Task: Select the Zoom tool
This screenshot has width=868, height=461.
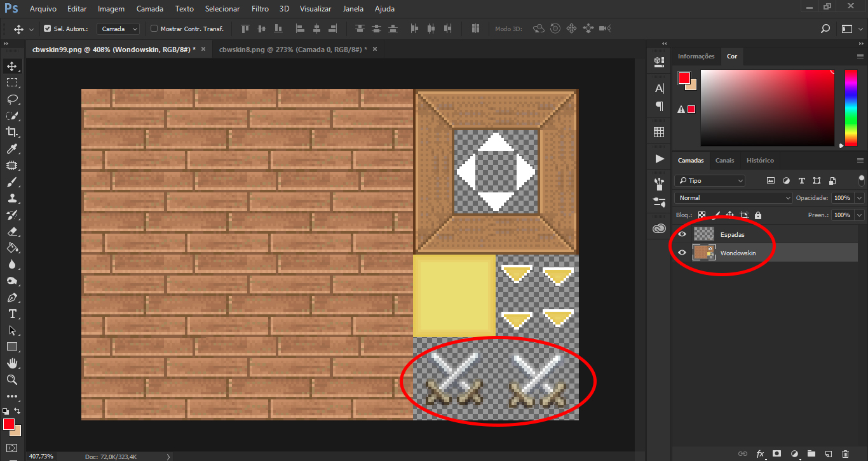Action: 12,380
